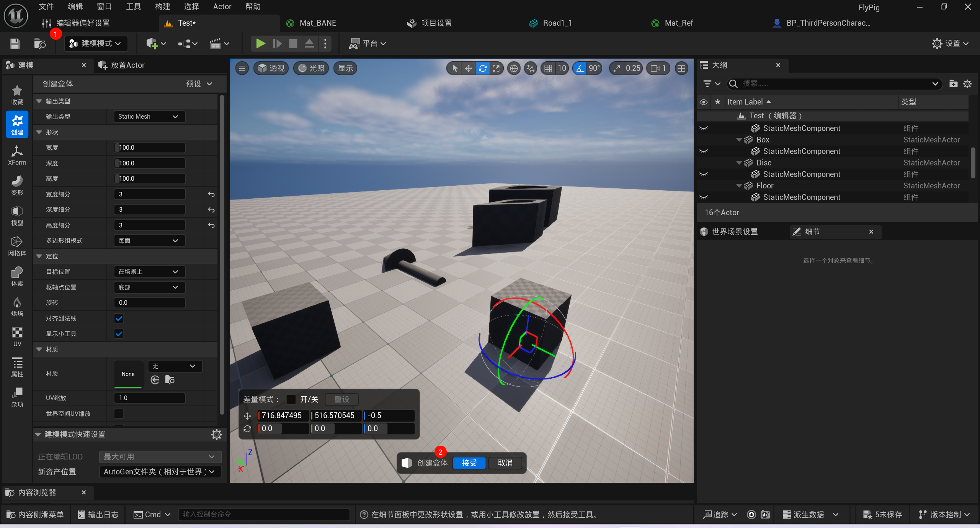Open the 构建 menu

click(x=162, y=7)
